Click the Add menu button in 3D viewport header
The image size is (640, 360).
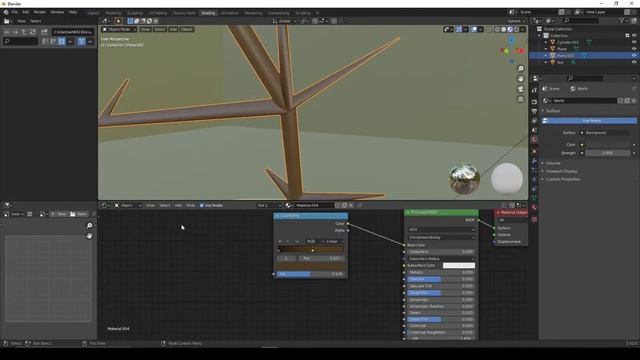(x=173, y=29)
